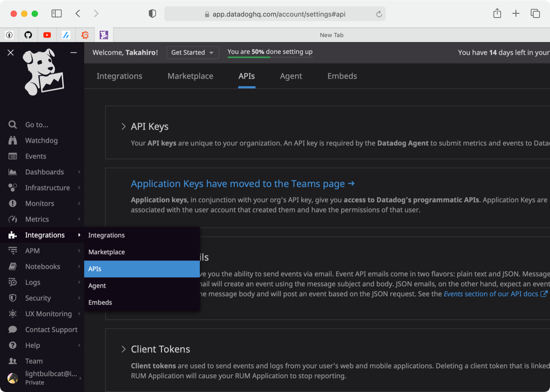
Task: Choose Embeds in the flyout submenu
Action: (x=142, y=302)
